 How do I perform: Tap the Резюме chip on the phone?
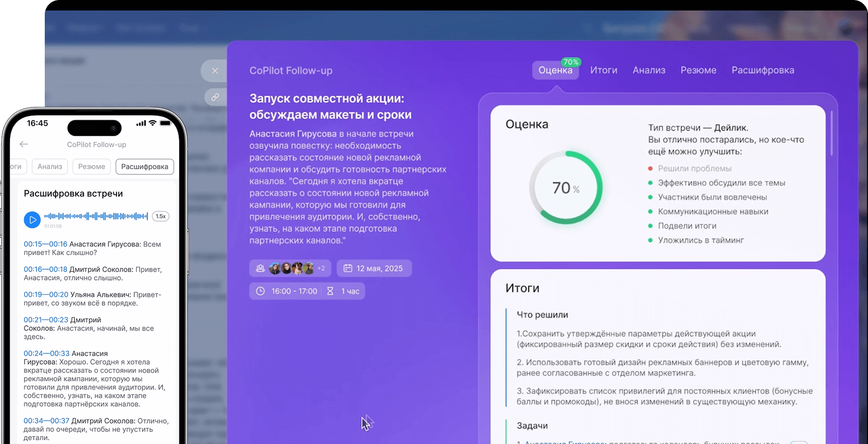pyautogui.click(x=91, y=167)
